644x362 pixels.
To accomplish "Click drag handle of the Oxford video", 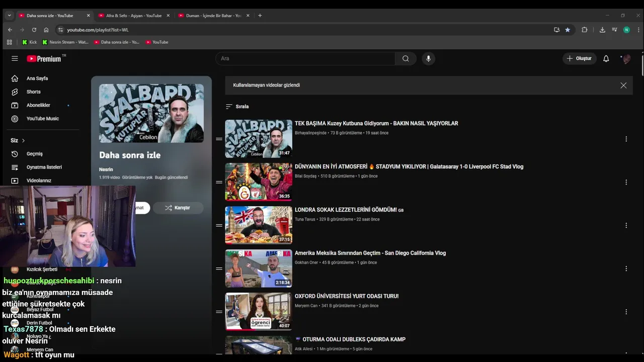I will coord(219,312).
